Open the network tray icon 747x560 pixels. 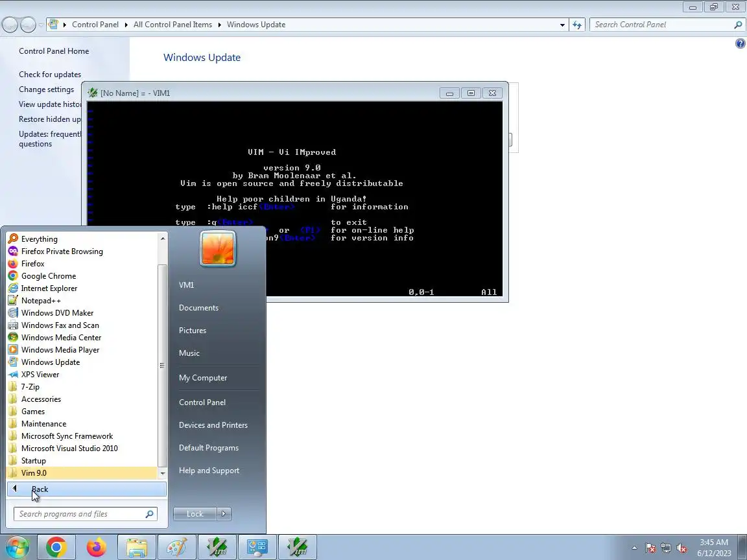666,548
